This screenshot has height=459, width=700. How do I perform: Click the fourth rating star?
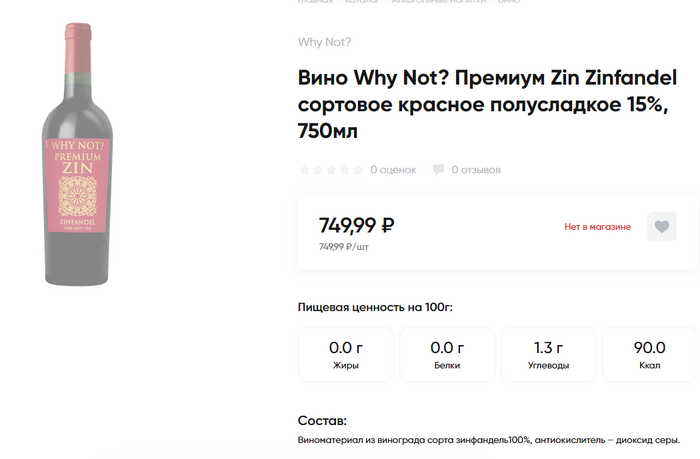(344, 170)
